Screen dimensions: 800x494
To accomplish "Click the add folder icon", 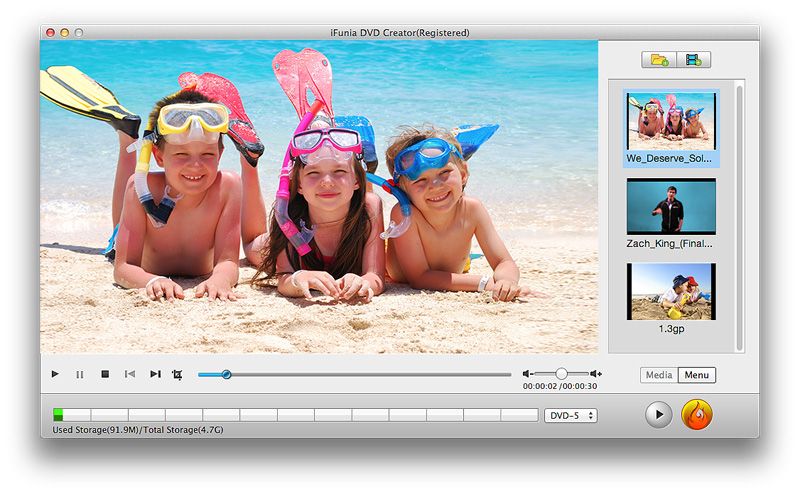I will click(x=659, y=60).
